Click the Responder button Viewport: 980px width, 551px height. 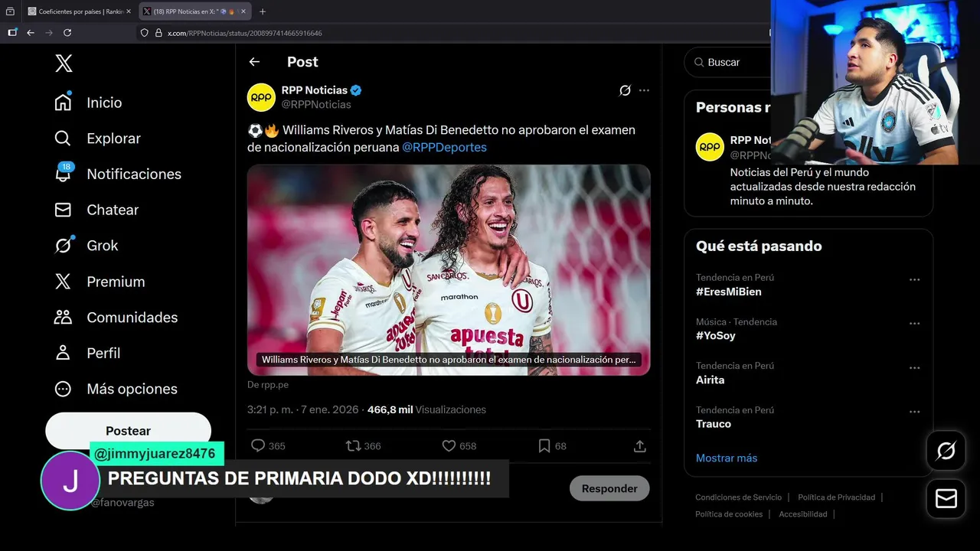(x=609, y=488)
